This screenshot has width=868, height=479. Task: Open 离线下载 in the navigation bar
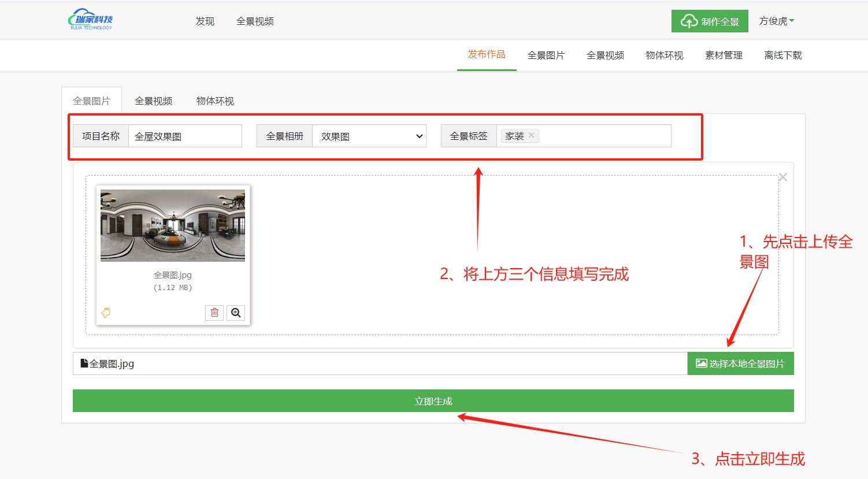click(x=782, y=55)
